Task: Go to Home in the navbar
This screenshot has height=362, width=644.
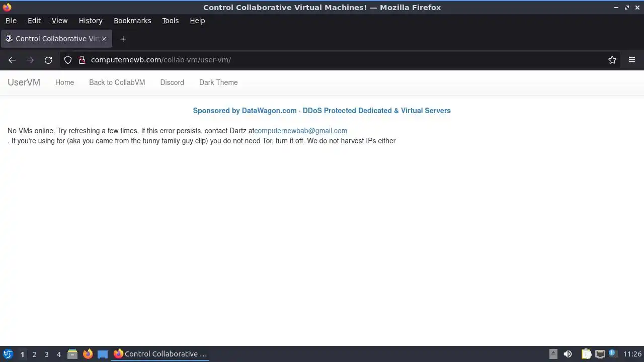Action: click(x=64, y=82)
